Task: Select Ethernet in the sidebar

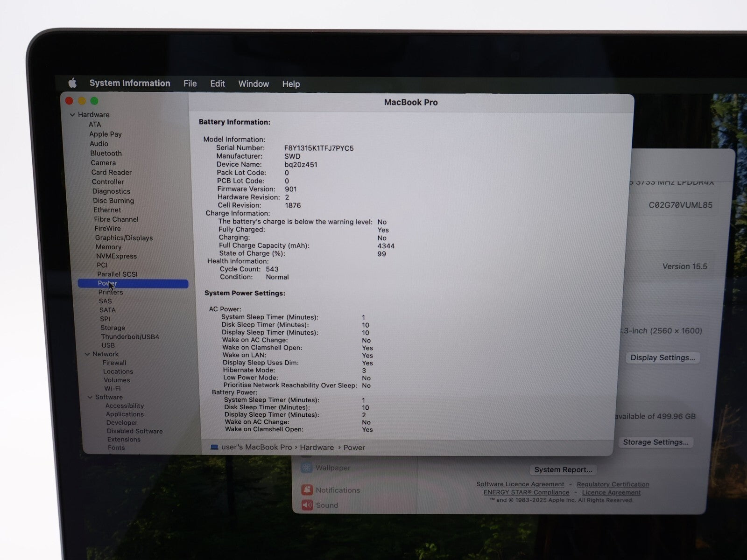Action: click(107, 210)
